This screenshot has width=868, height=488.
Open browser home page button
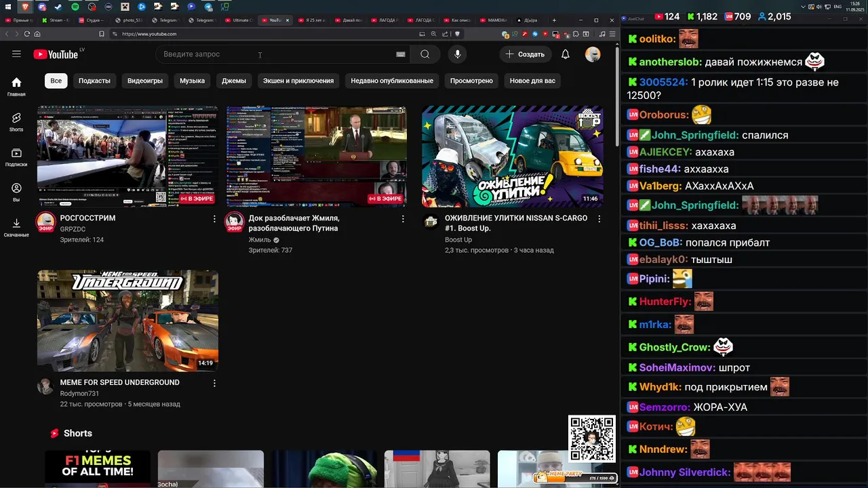pos(37,34)
